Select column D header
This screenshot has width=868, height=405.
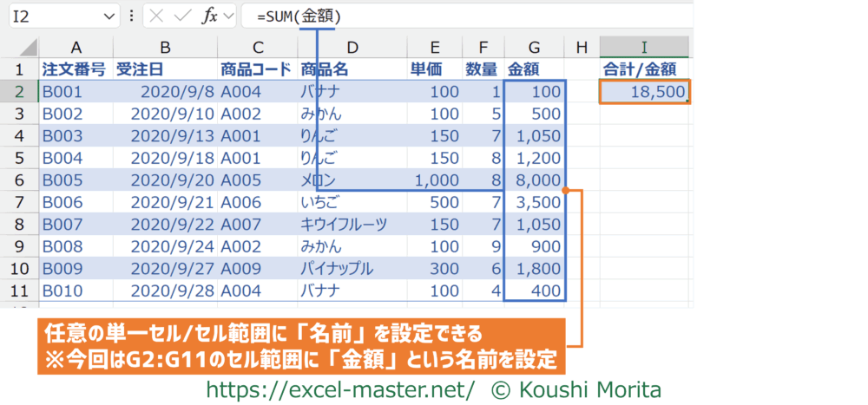tap(351, 46)
